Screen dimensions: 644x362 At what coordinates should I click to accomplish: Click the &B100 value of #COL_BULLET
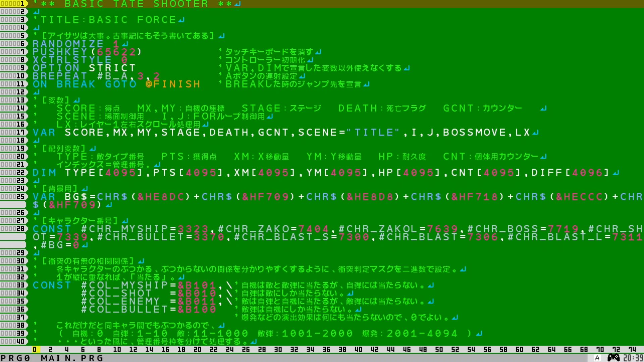click(197, 309)
